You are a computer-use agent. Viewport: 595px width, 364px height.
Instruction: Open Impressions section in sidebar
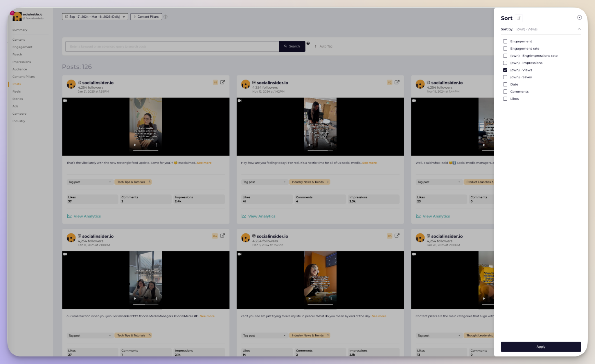pos(21,62)
